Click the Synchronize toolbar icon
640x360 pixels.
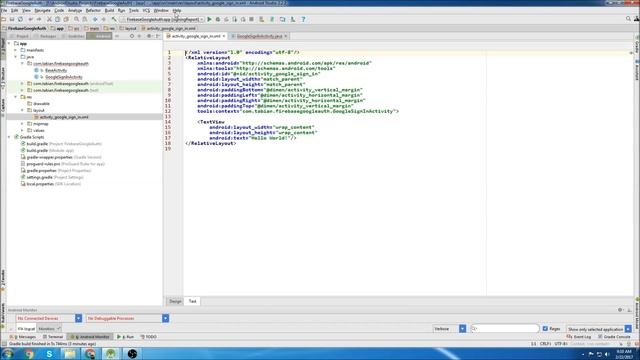20,19
